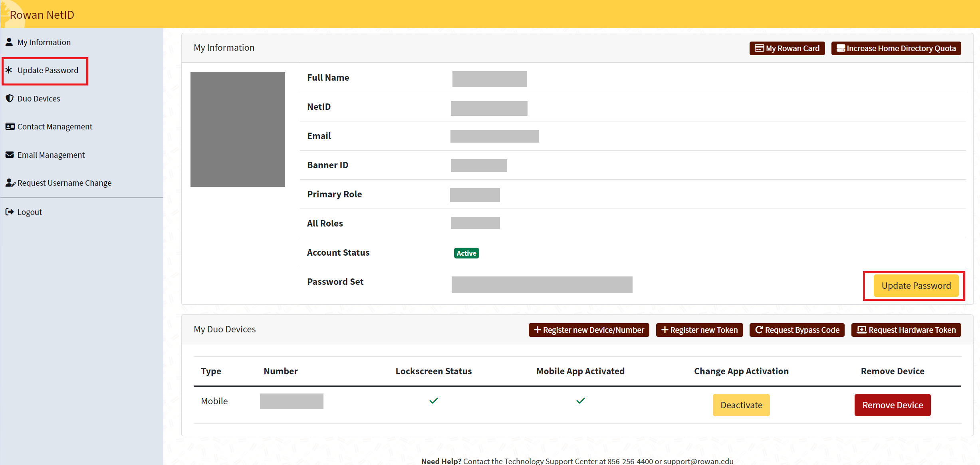Viewport: 980px width, 465px height.
Task: Select Contact Management sidebar item
Action: pyautogui.click(x=55, y=127)
